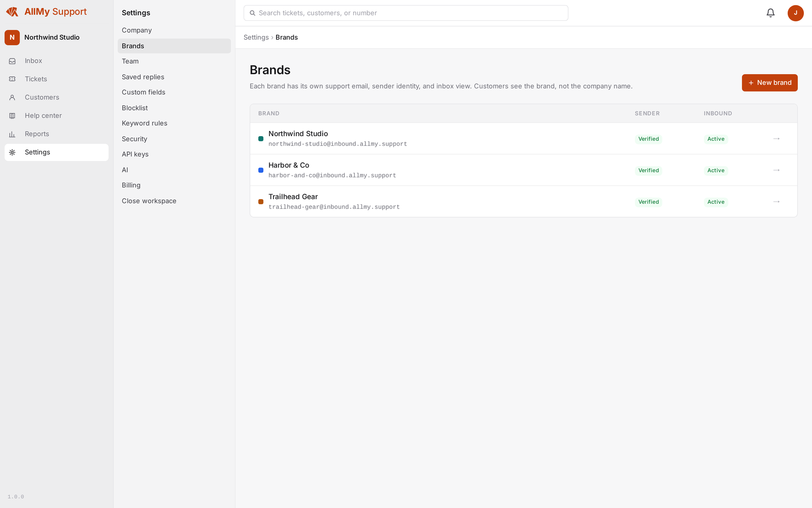Click northwind-studio@inbound.allmy.support email
812x508 pixels.
pyautogui.click(x=338, y=144)
